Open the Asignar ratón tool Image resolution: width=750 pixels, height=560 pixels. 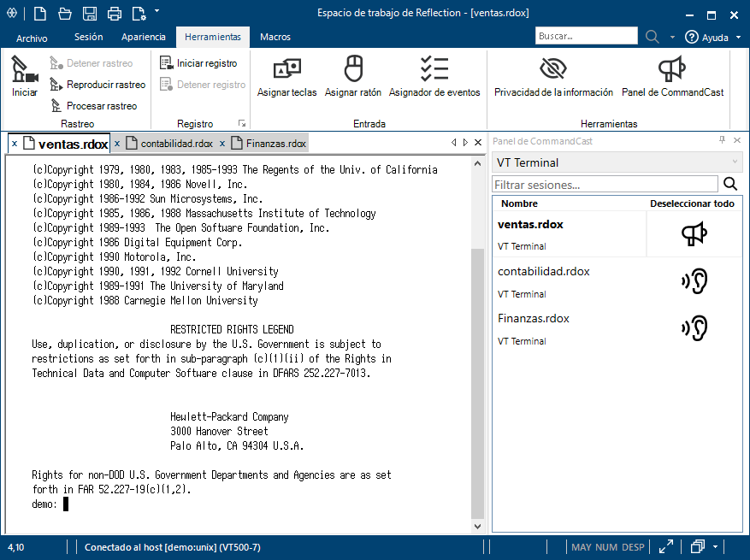352,77
